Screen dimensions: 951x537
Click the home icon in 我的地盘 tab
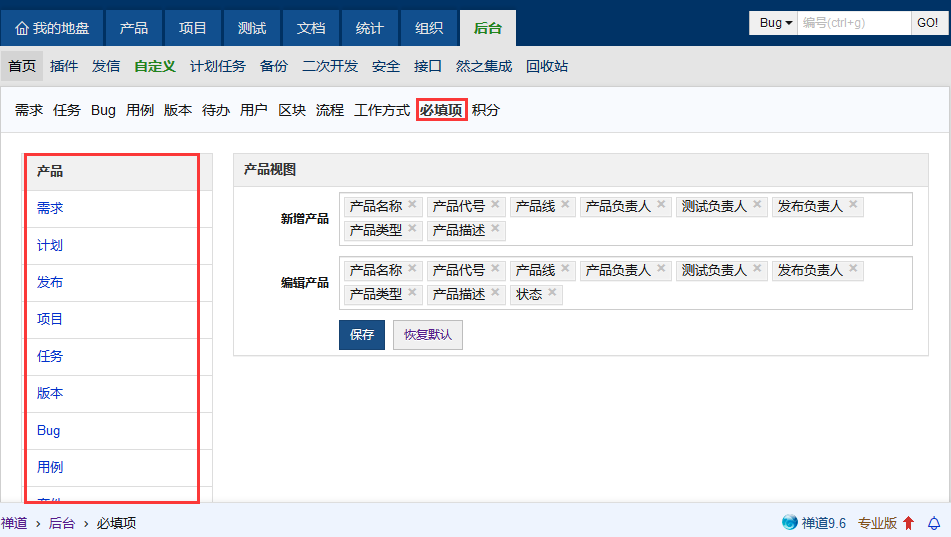pos(22,29)
